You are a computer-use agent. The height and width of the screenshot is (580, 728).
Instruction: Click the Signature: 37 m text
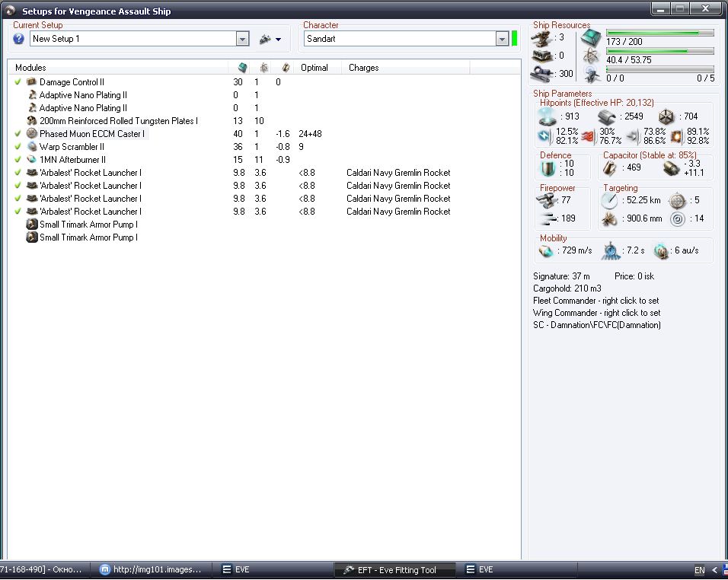coord(561,276)
